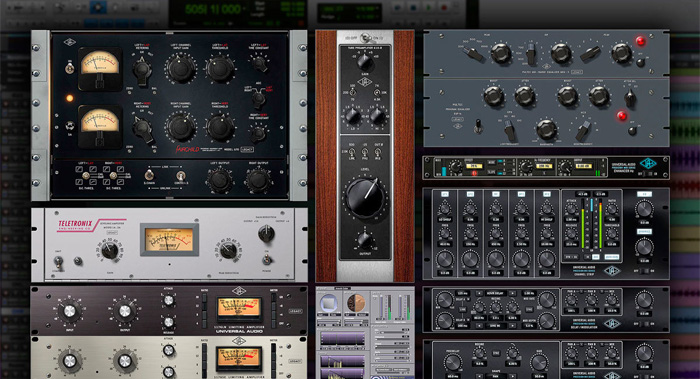700x379 pixels.
Task: Toggle Delay/Modulation on/off power switch
Action: (644, 324)
